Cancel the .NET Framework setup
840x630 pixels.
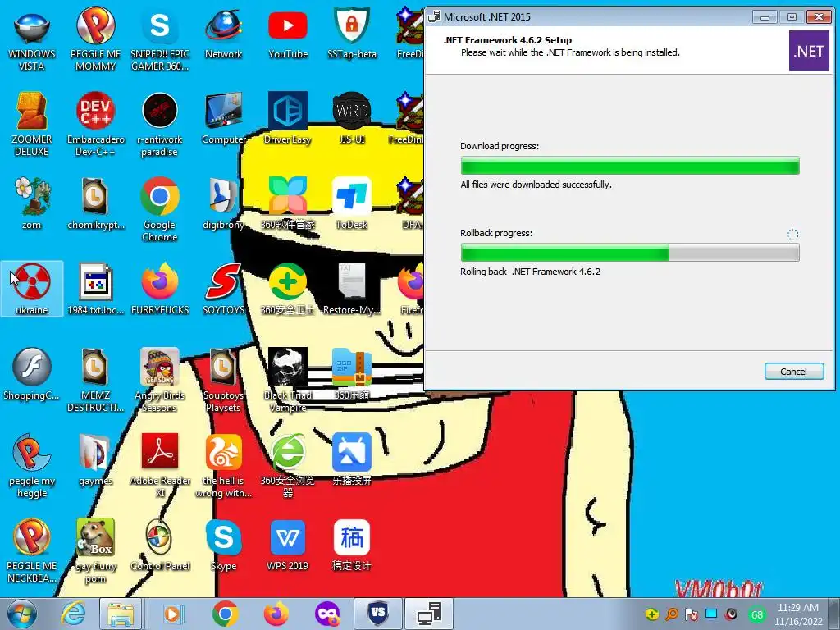click(x=794, y=372)
